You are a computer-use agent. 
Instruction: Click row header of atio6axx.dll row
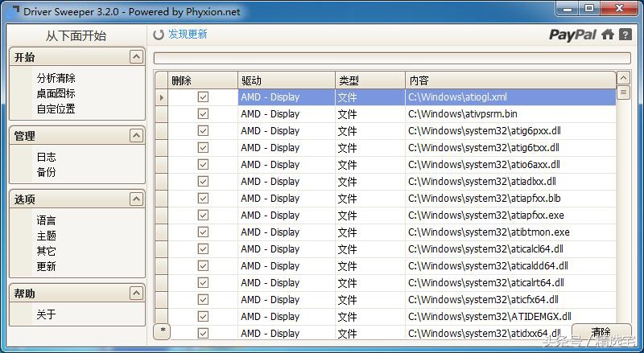point(162,165)
